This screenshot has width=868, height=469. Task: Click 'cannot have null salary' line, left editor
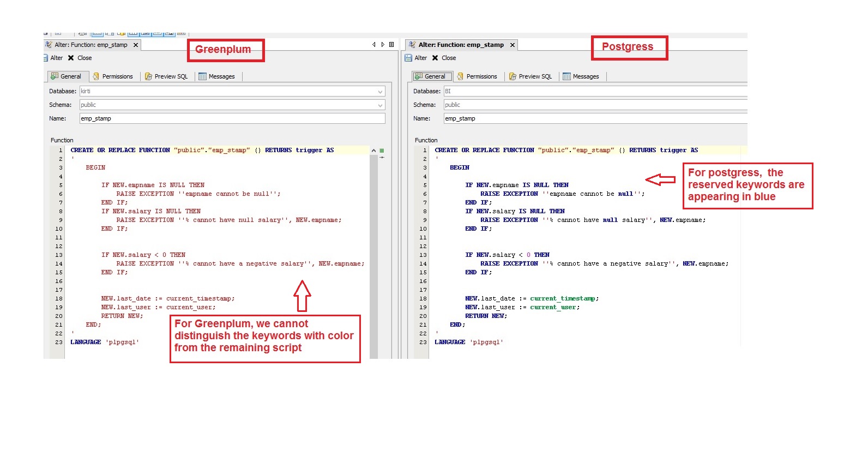[229, 220]
